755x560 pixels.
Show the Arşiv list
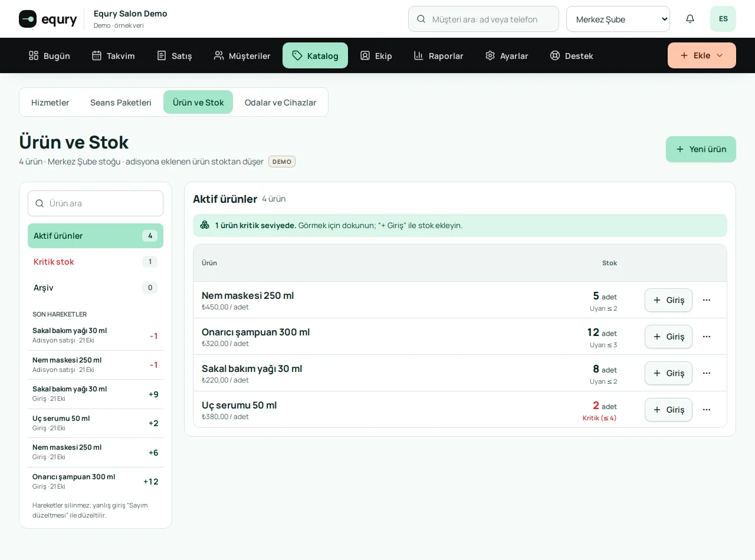click(96, 288)
